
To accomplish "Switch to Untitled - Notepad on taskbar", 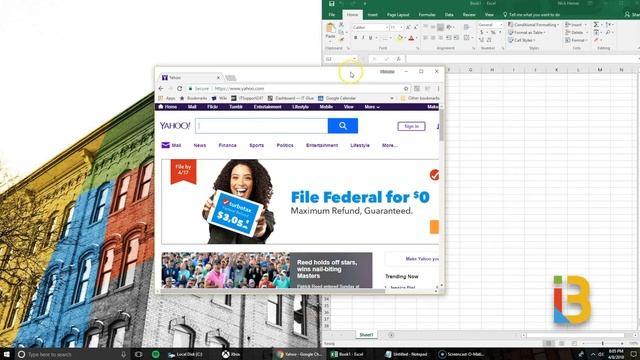I will click(x=406, y=354).
